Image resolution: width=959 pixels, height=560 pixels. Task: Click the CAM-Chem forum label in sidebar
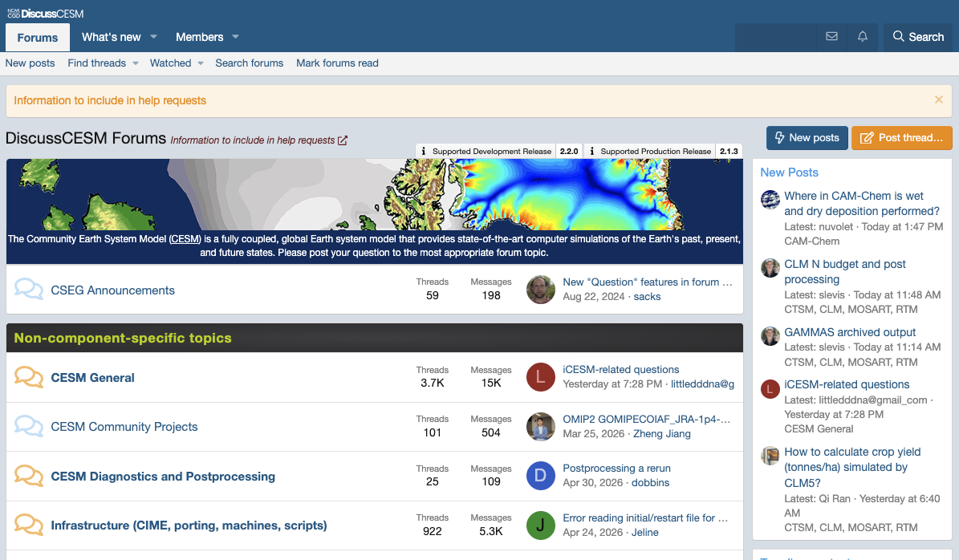click(811, 241)
